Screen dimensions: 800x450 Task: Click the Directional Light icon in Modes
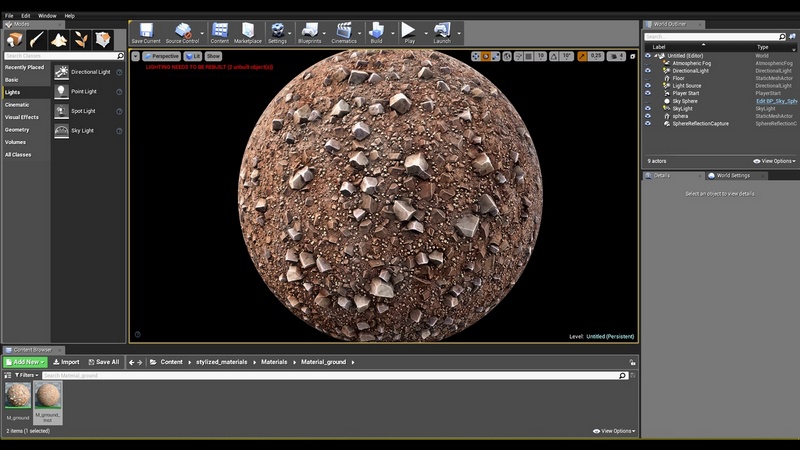pos(62,72)
